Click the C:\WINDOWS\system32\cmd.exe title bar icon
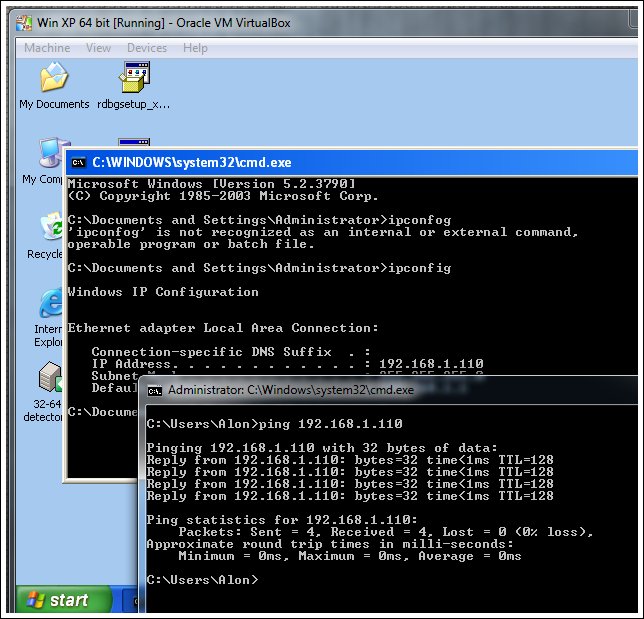The width and height of the screenshot is (644, 619). pyautogui.click(x=78, y=163)
